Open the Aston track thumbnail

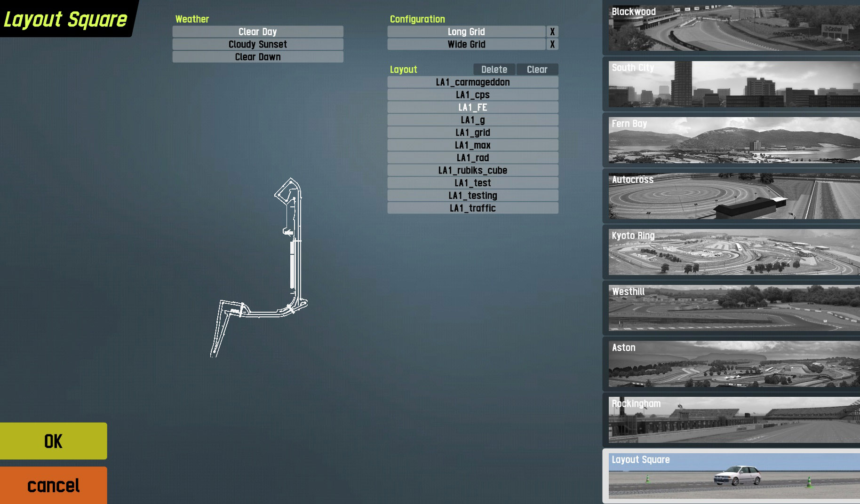734,364
